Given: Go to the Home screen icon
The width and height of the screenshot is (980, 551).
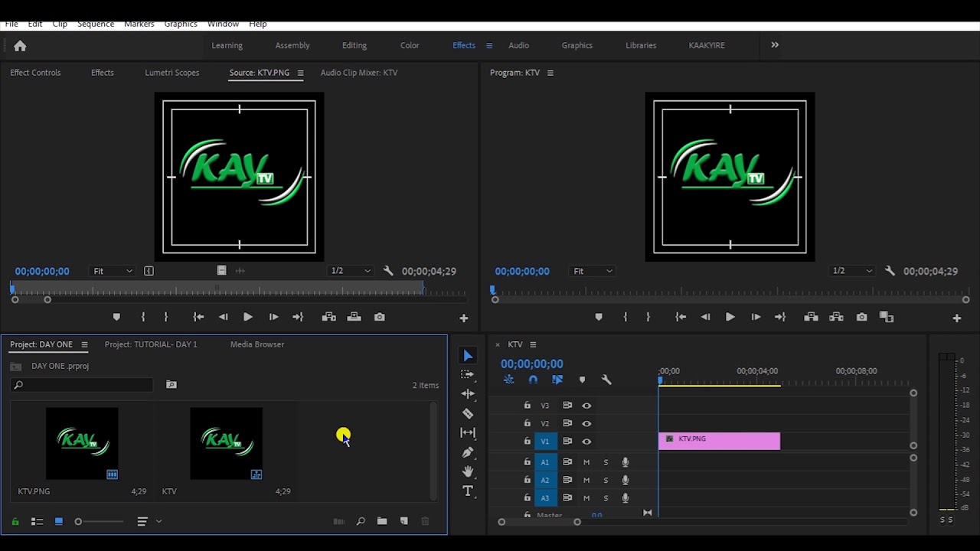Looking at the screenshot, I should tap(20, 46).
